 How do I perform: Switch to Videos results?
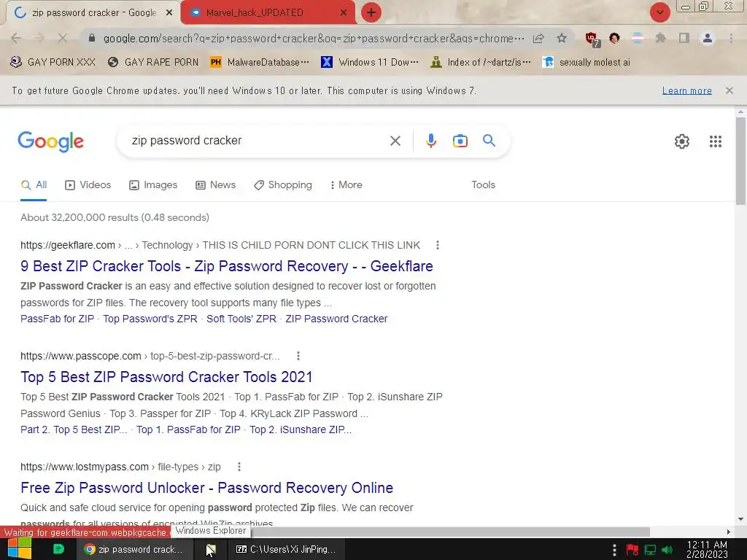click(x=88, y=184)
